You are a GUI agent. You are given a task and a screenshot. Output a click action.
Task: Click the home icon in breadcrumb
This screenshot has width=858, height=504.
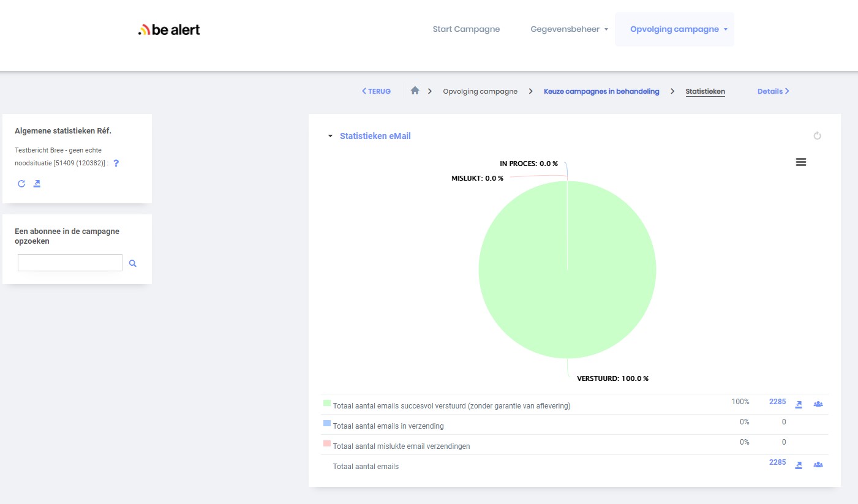[x=415, y=91]
